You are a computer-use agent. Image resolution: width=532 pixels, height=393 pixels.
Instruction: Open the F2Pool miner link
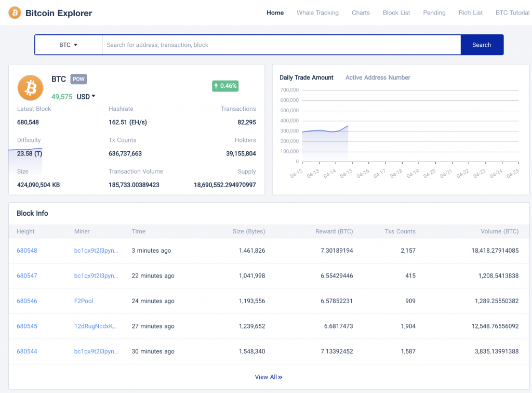[84, 300]
